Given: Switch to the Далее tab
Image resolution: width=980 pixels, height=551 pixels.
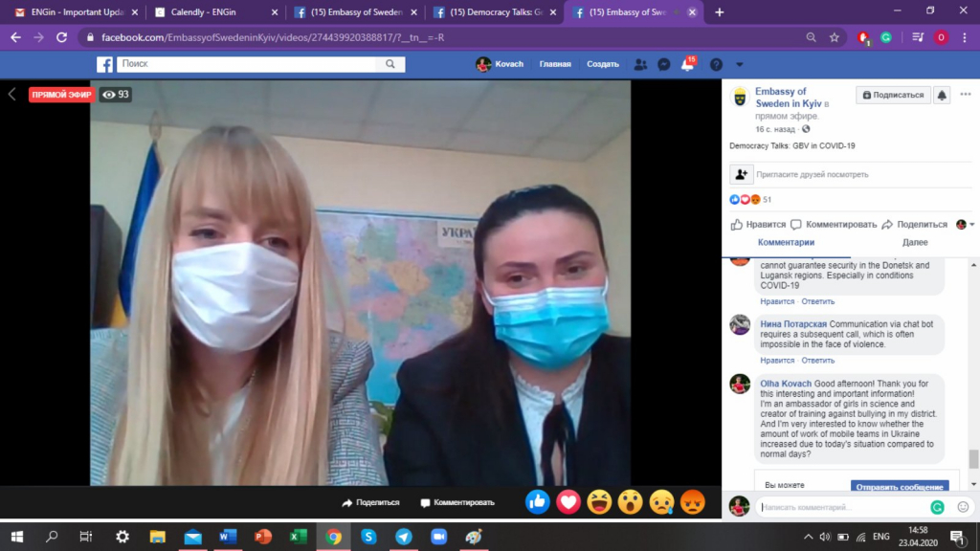Looking at the screenshot, I should [x=915, y=242].
